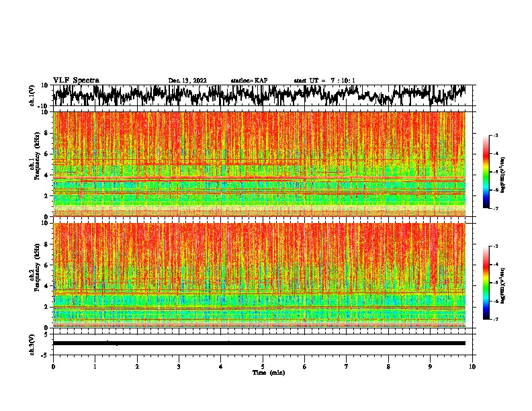This screenshot has height=411, width=532.
Task: Click time-axis tick label "5"
Action: coord(263,367)
